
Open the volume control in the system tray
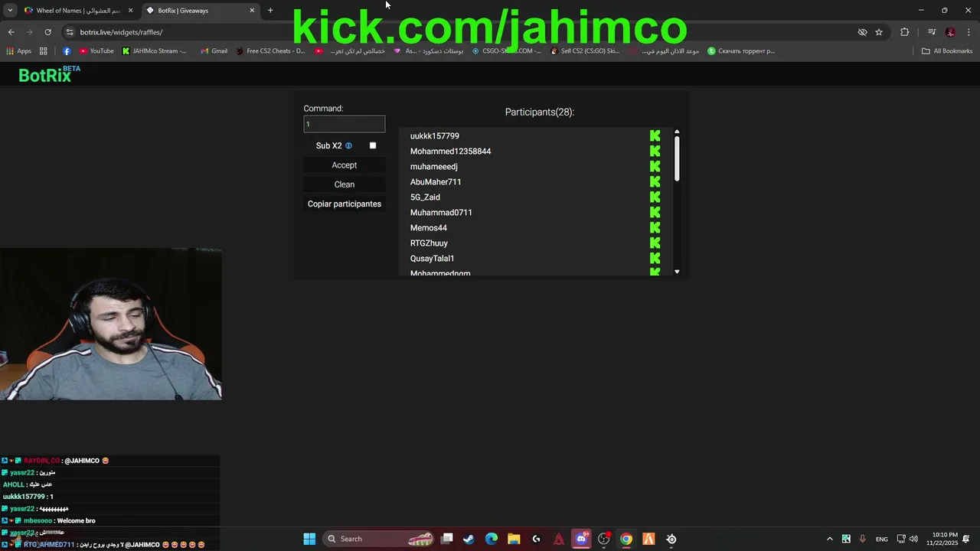[913, 539]
